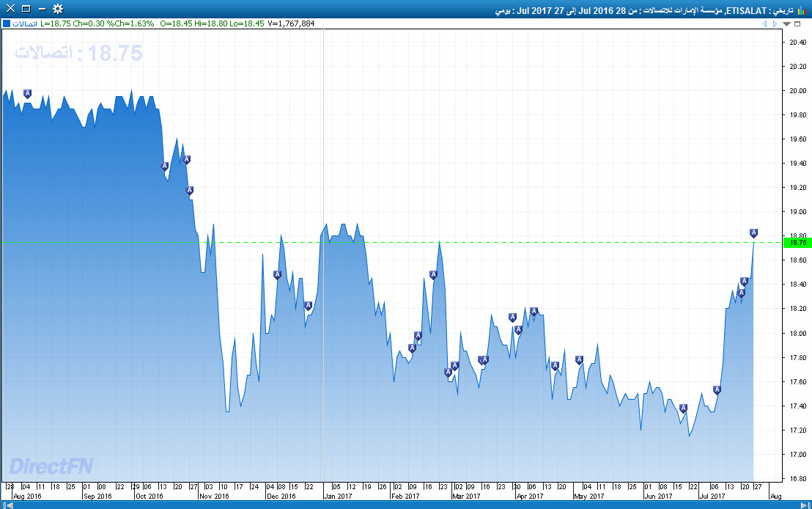
Task: Click the annotation marker in early August 2016
Action: [x=27, y=94]
